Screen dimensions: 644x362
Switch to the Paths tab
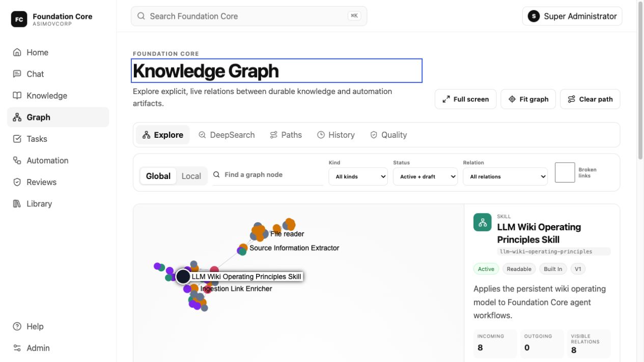[x=286, y=135]
